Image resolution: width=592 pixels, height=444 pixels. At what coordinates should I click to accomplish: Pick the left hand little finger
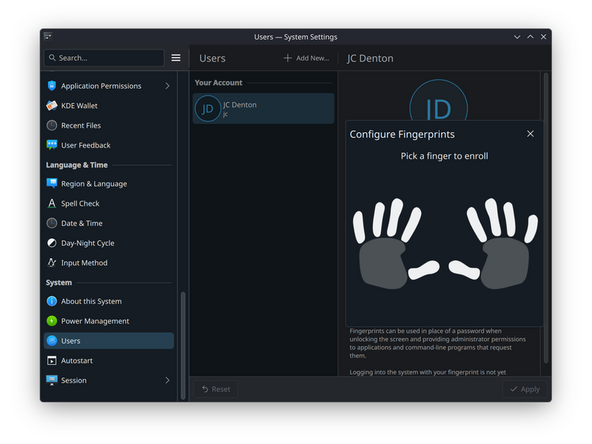coord(359,227)
